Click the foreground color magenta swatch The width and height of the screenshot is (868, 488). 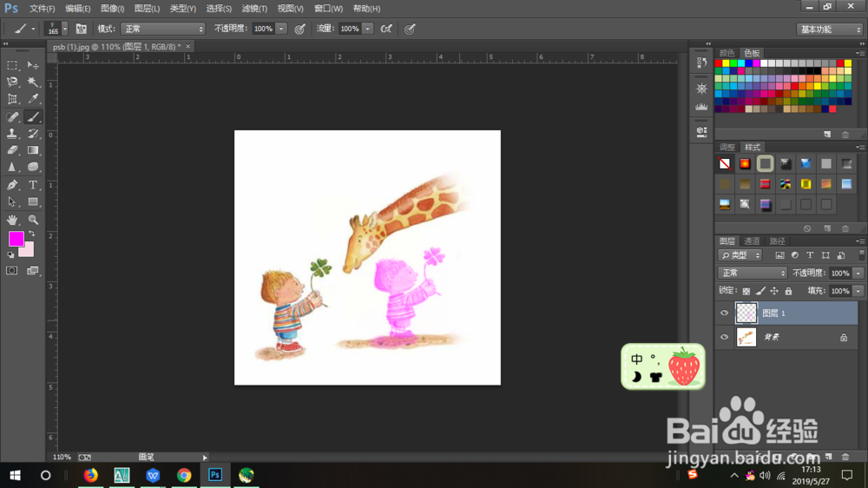16,239
